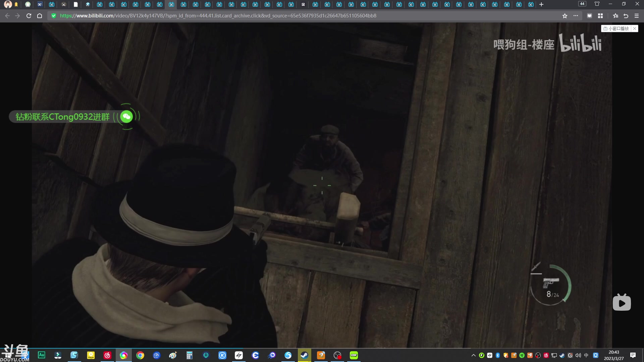The width and height of the screenshot is (644, 362).
Task: Open OBS Studio from the taskbar
Action: click(337, 355)
